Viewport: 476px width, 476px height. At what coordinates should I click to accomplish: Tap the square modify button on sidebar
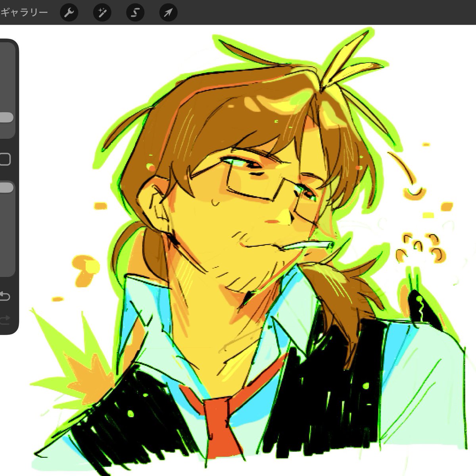coord(5,159)
